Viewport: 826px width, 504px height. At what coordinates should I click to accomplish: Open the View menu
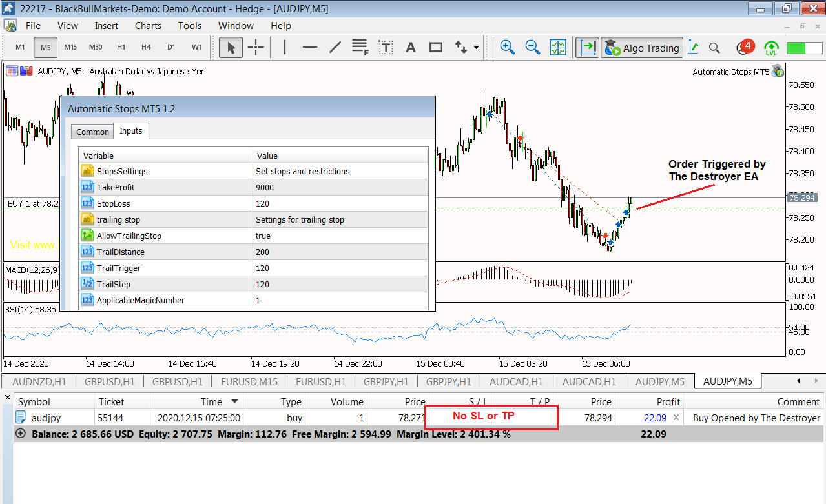click(68, 26)
